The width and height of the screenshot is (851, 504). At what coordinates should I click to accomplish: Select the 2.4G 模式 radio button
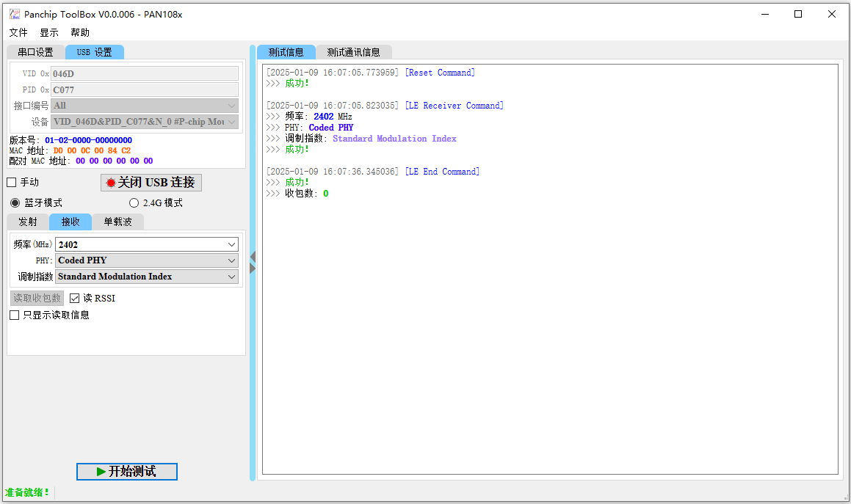134,203
